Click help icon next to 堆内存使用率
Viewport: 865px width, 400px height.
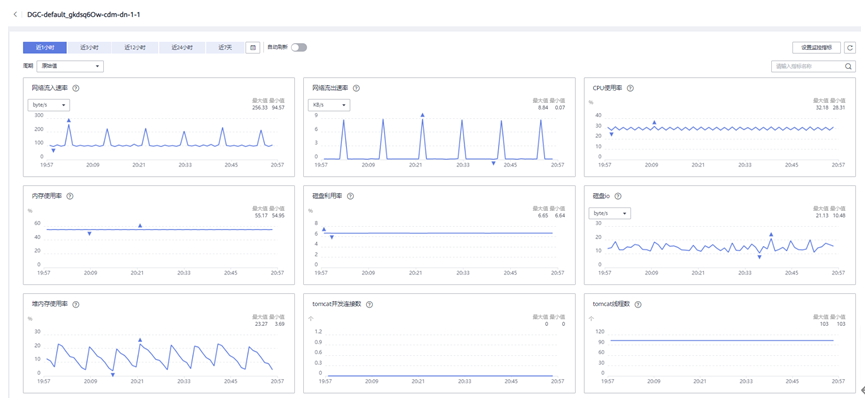76,304
